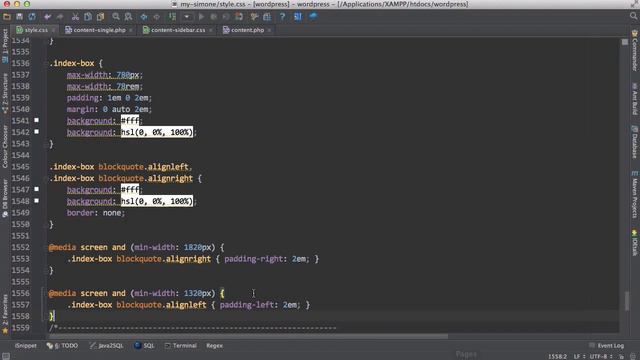
Task: Synchronize files with the refresh icon
Action: coord(32,17)
